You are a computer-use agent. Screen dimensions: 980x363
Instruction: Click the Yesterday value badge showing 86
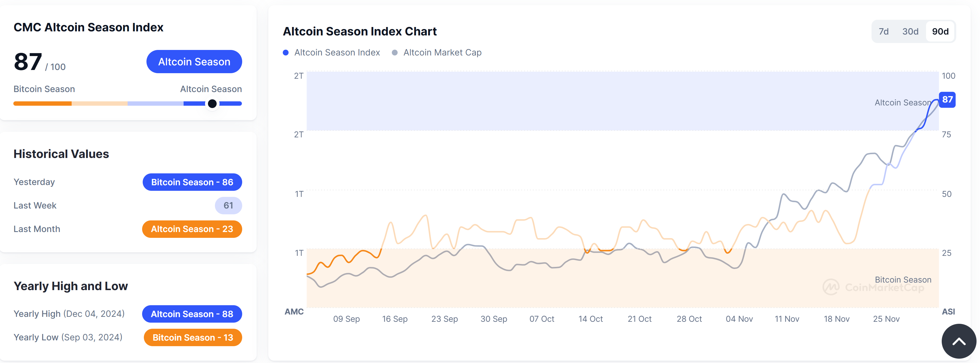pyautogui.click(x=192, y=182)
